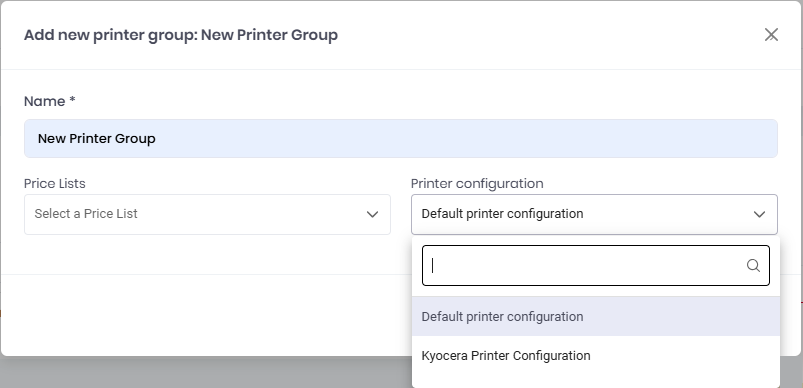Click the Printer configuration chevron arrow

(759, 214)
